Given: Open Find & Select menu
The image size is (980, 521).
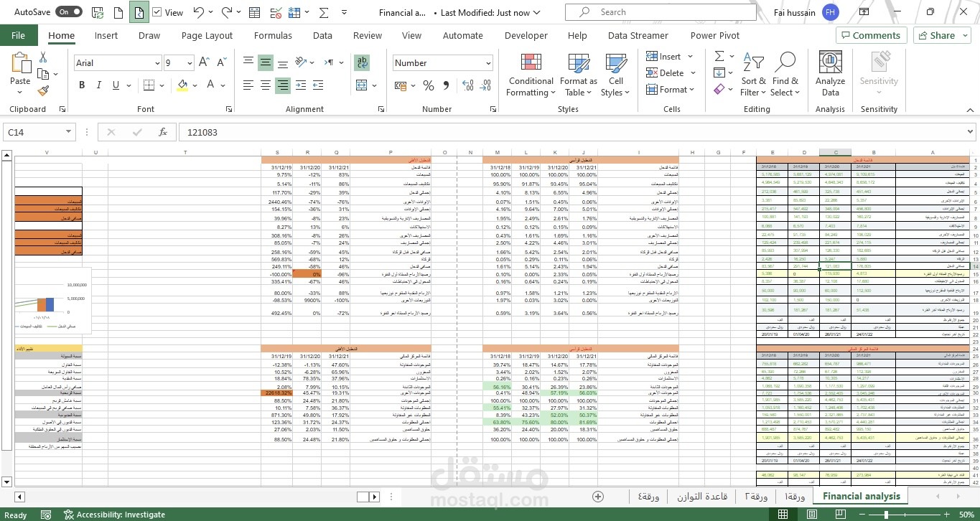Looking at the screenshot, I should tap(785, 75).
